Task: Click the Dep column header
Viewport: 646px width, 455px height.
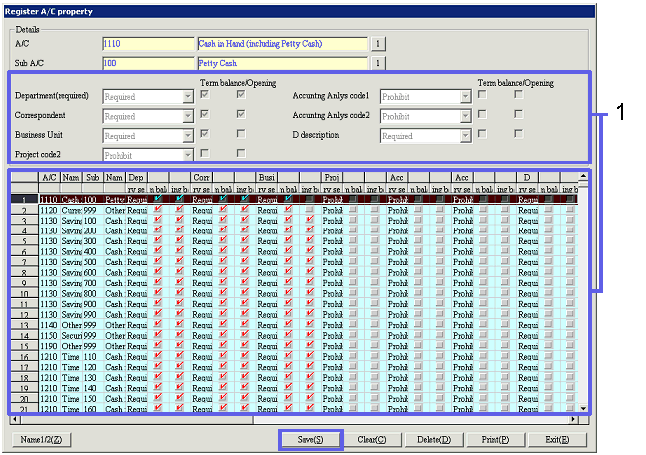Action: tap(136, 178)
